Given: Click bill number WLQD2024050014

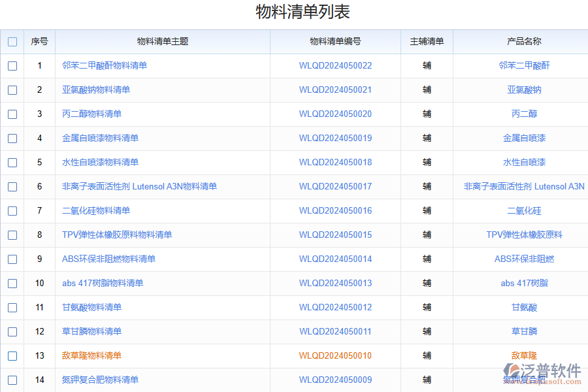Looking at the screenshot, I should [335, 259].
